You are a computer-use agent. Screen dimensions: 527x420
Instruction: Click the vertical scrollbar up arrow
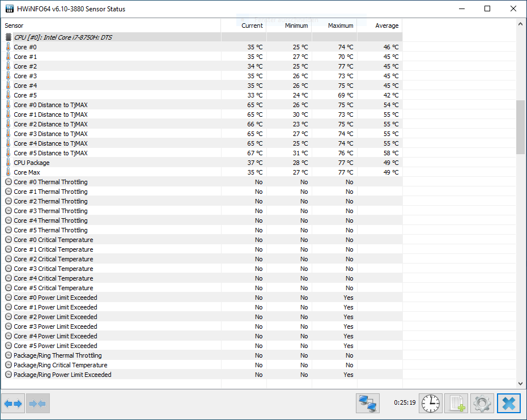click(x=520, y=24)
